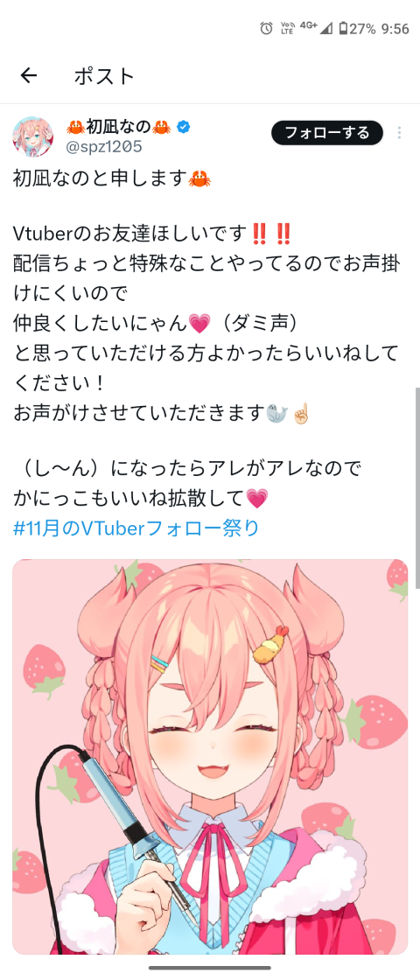Tap the crab emoji before the name
The image size is (420, 980).
pyautogui.click(x=75, y=127)
